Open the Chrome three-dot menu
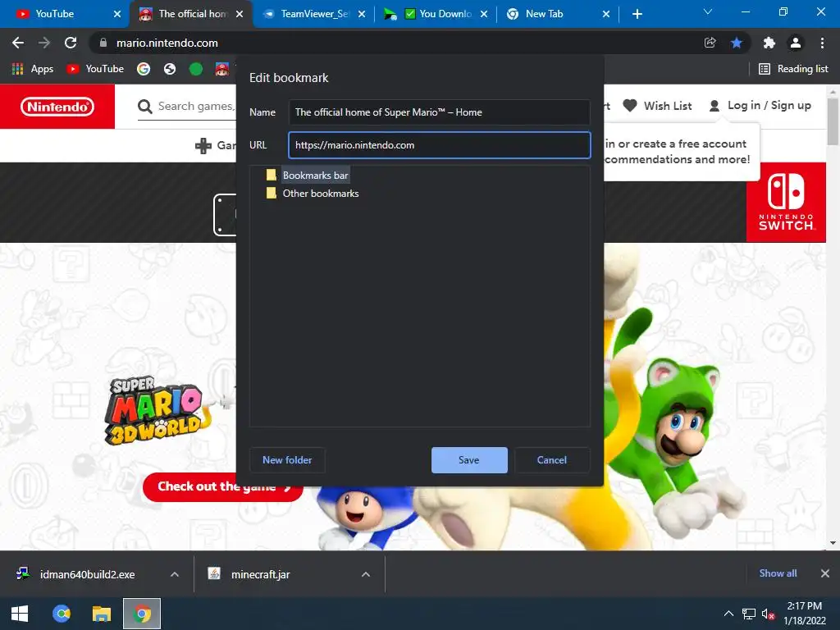840x630 pixels. coord(822,43)
